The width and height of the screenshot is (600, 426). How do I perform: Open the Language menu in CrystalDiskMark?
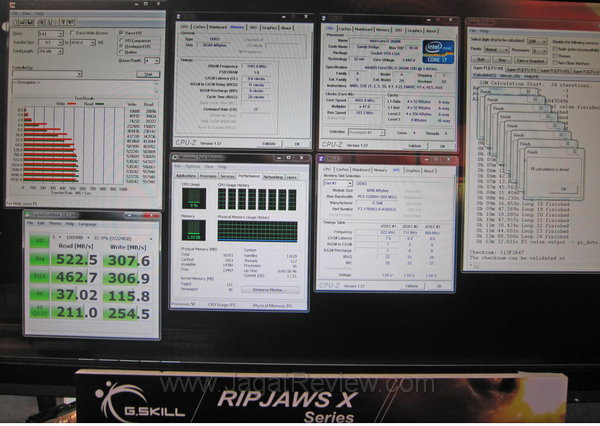click(x=87, y=224)
